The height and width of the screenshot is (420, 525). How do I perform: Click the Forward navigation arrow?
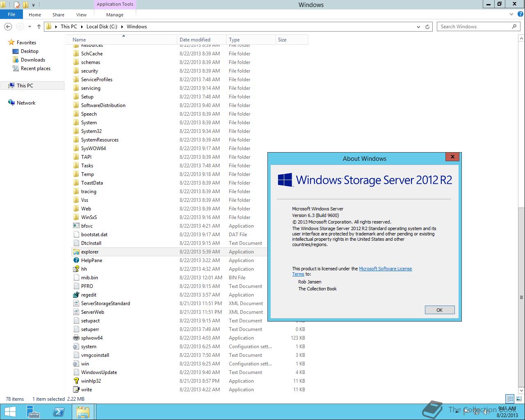[x=20, y=27]
